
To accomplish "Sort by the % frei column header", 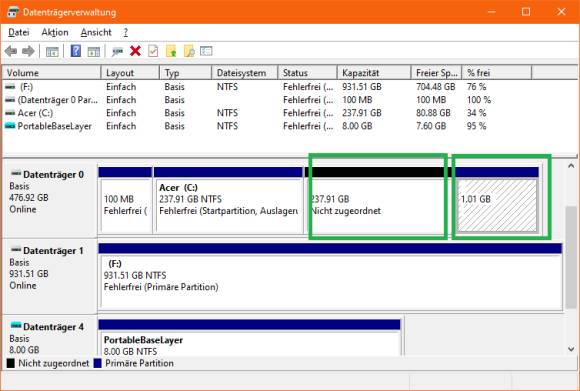I will (x=497, y=73).
